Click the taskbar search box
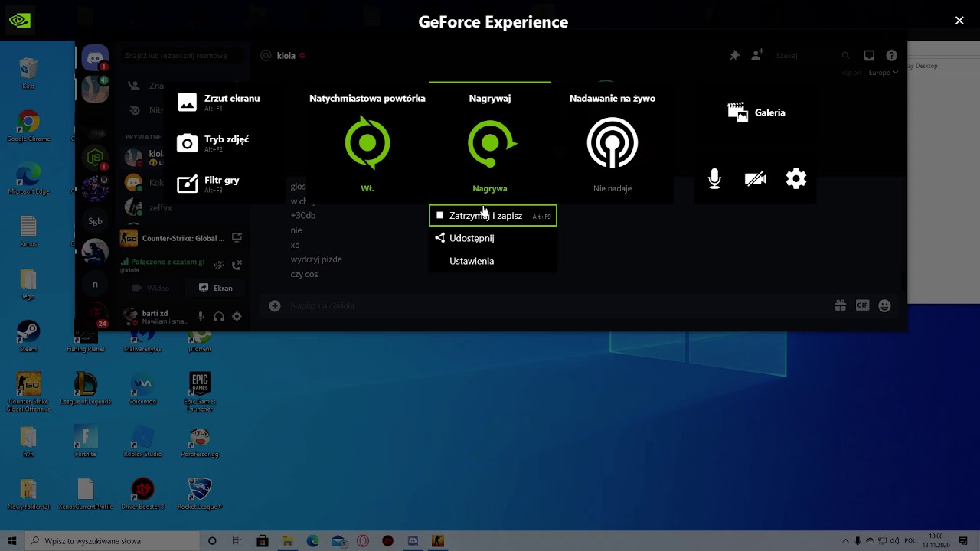Viewport: 980px width, 551px height. pyautogui.click(x=113, y=541)
